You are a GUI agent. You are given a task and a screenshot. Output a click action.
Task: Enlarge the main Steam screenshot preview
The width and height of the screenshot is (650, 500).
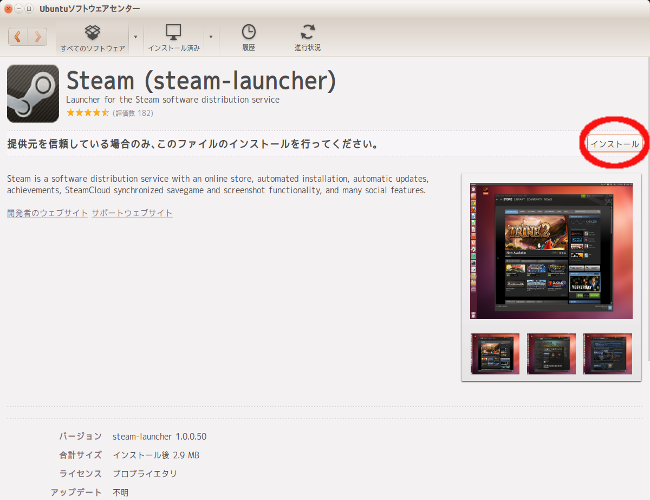click(551, 251)
